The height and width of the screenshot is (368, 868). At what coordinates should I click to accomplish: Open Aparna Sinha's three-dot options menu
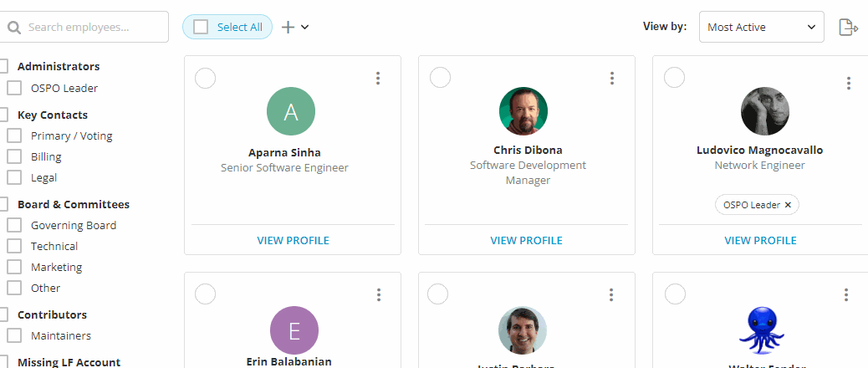[378, 79]
